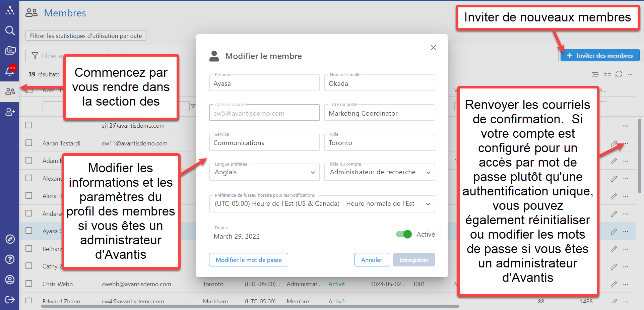
Task: Switch to column layout view icon
Action: (x=607, y=74)
